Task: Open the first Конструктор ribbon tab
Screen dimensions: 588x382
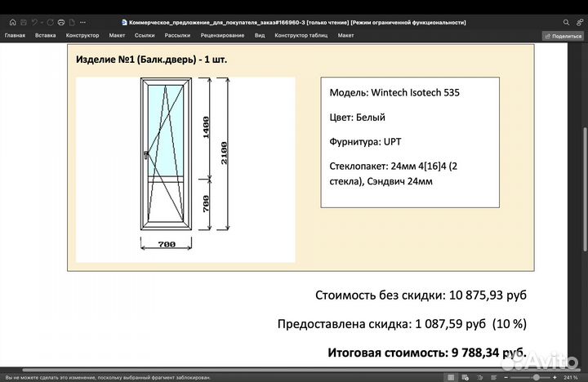Action: [x=82, y=35]
